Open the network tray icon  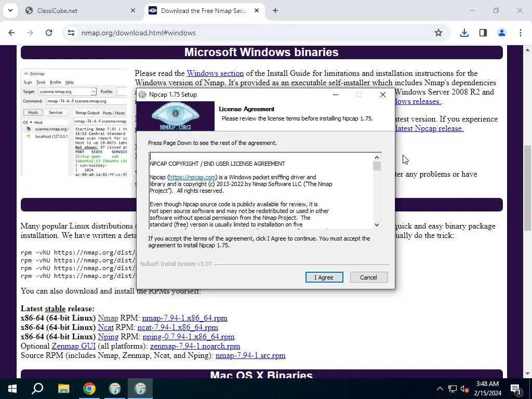tap(453, 389)
